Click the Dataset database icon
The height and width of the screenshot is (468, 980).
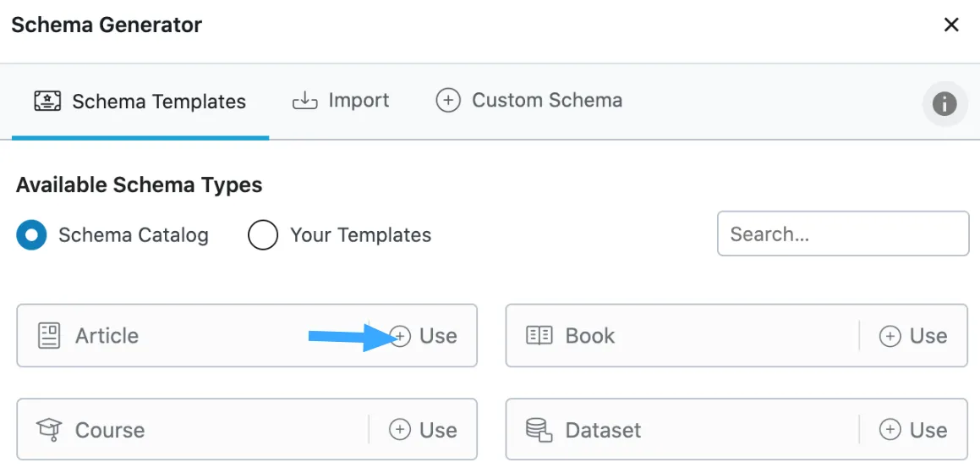pos(539,430)
